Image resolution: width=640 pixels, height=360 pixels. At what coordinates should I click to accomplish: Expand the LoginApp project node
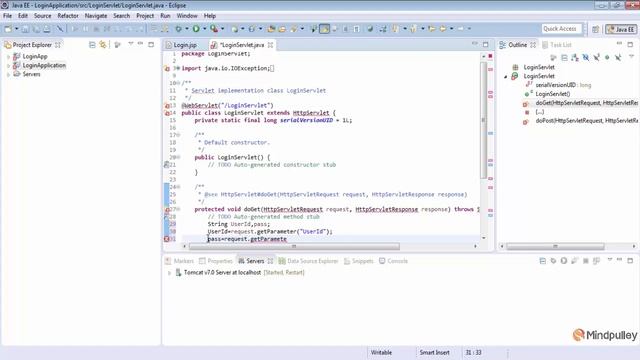(x=9, y=56)
